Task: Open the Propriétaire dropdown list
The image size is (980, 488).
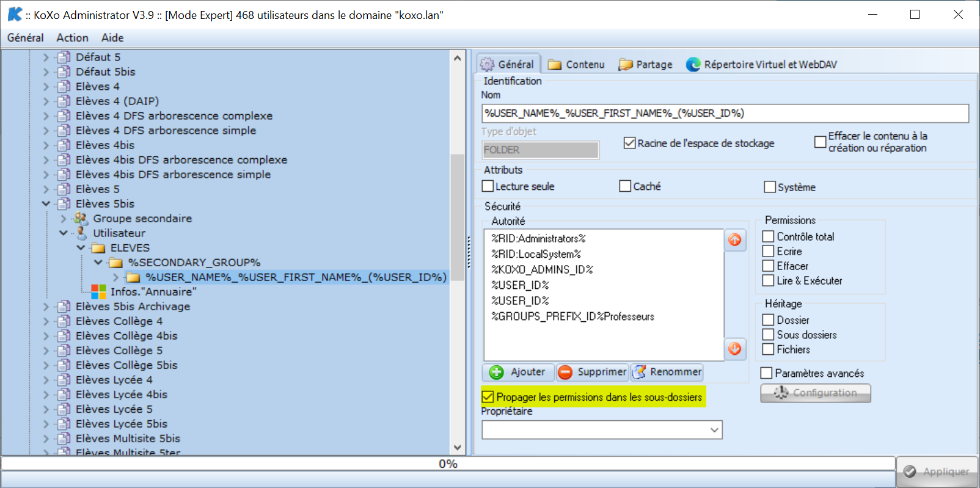Action: tap(714, 430)
